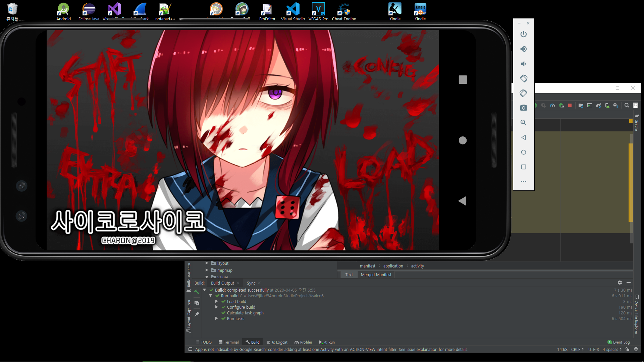This screenshot has width=644, height=362.
Task: Take an emulator screenshot with camera icon
Action: point(523,108)
